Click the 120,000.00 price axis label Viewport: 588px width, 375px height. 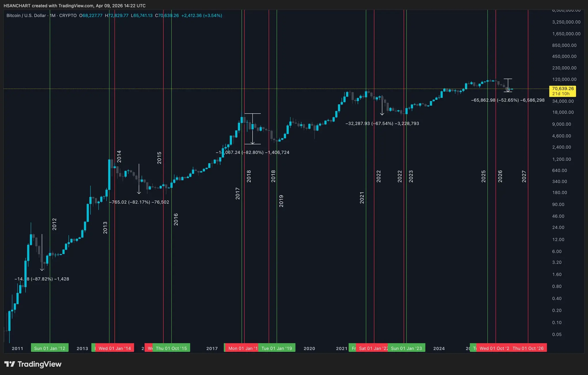(564, 79)
